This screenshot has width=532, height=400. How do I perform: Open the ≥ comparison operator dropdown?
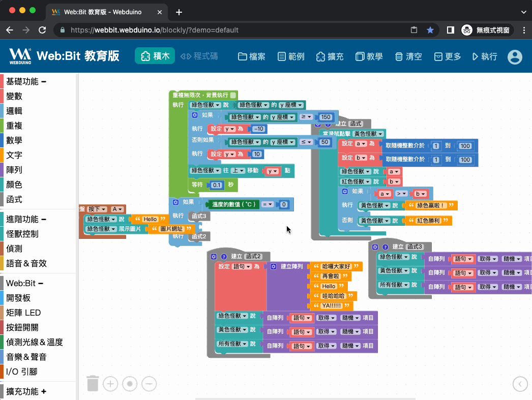click(306, 117)
